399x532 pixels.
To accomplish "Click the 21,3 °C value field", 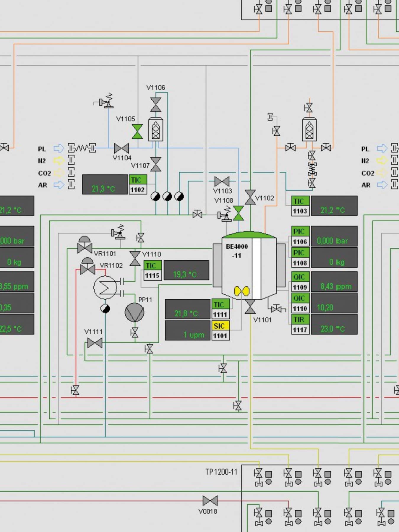I will [x=105, y=185].
